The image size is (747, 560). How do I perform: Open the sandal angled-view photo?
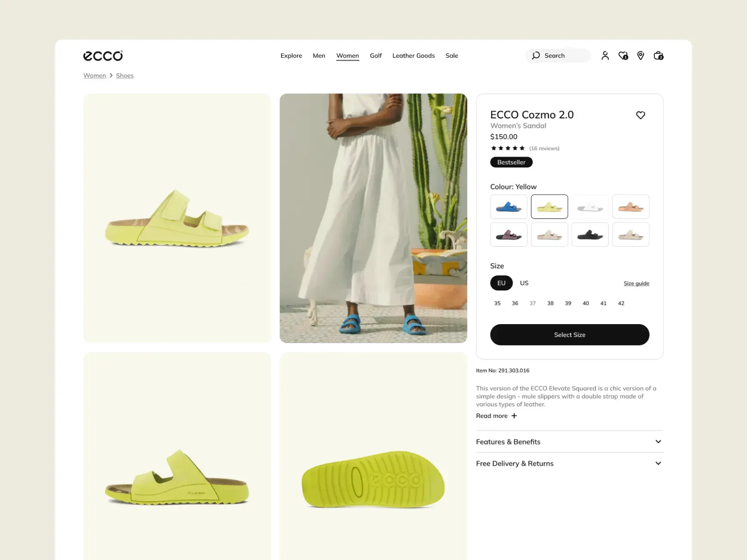(177, 218)
